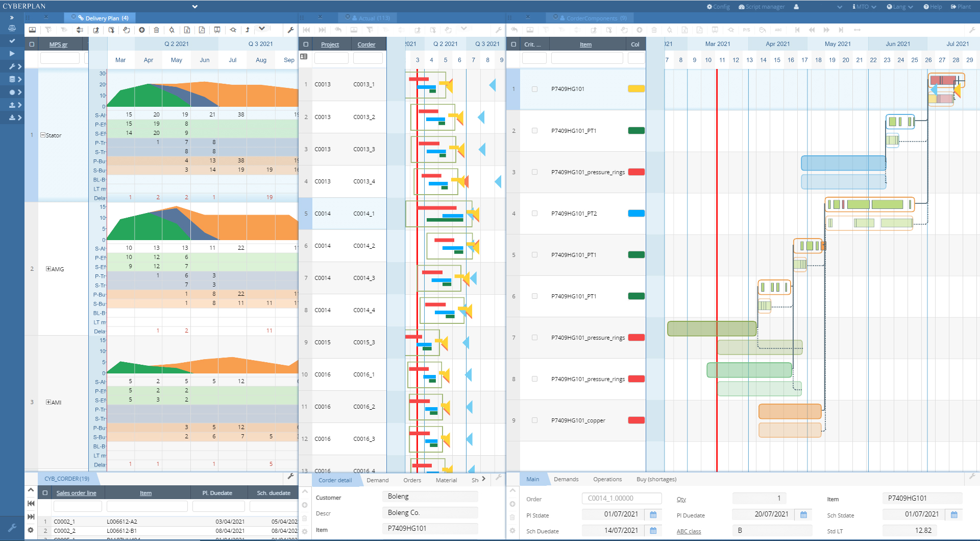Check the checkbox next to P7409HG101_PT2
Viewport: 980px width, 541px height.
[x=534, y=213]
